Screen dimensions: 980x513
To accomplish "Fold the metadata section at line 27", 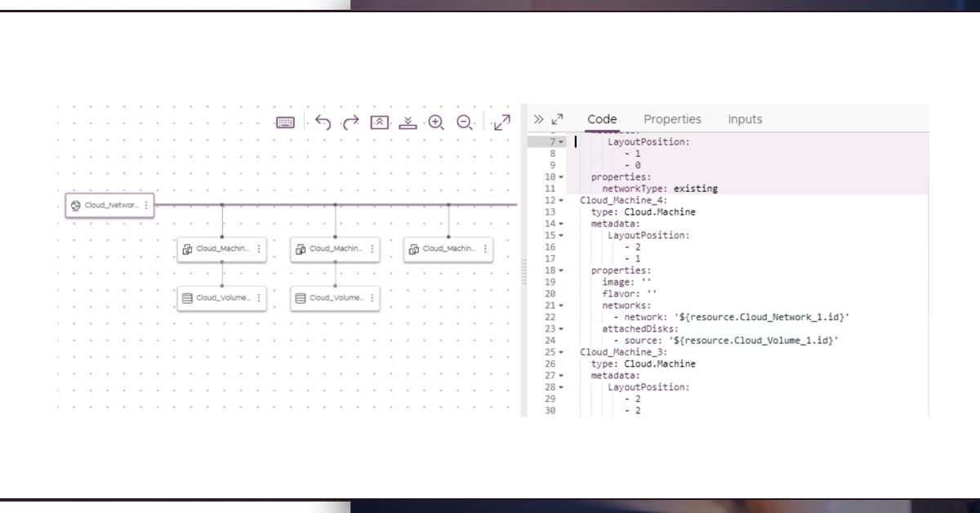I will (561, 376).
